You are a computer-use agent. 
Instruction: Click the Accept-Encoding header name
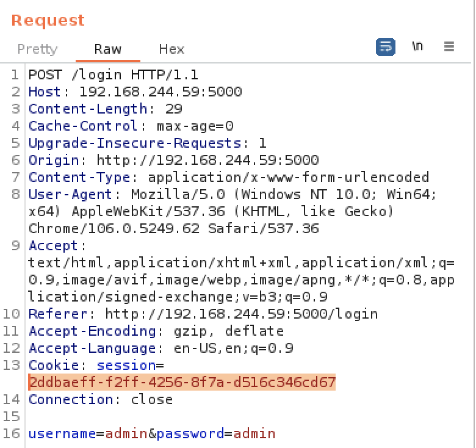(x=92, y=331)
